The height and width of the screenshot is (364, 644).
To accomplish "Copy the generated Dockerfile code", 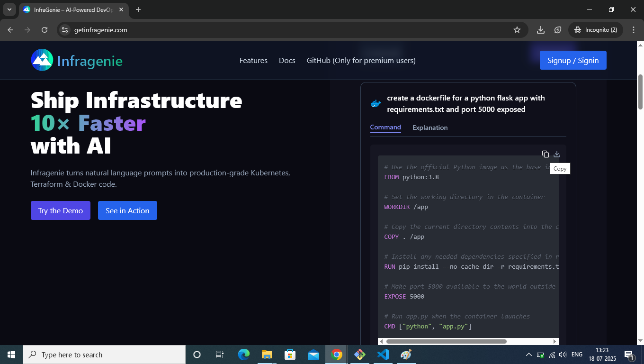I will pos(546,154).
